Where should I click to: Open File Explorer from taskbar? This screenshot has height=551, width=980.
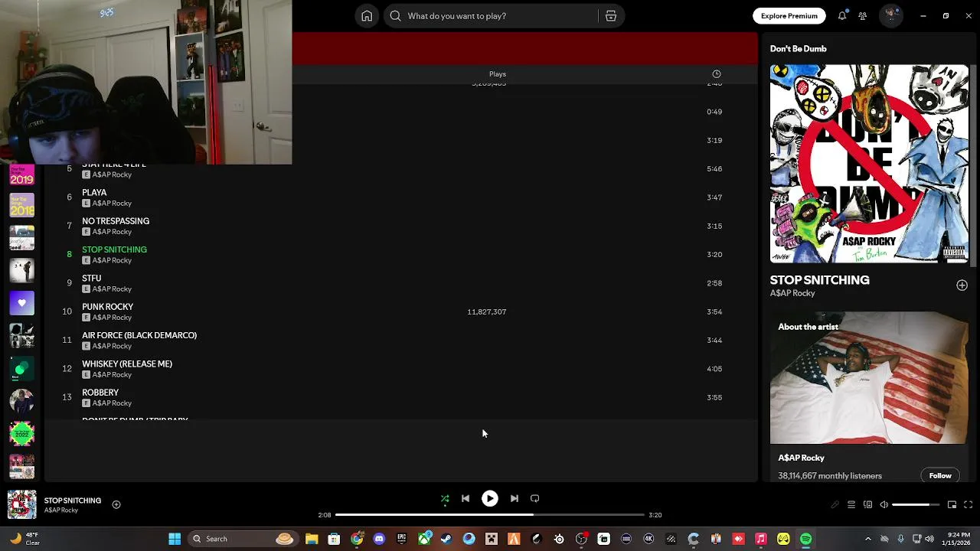[312, 539]
